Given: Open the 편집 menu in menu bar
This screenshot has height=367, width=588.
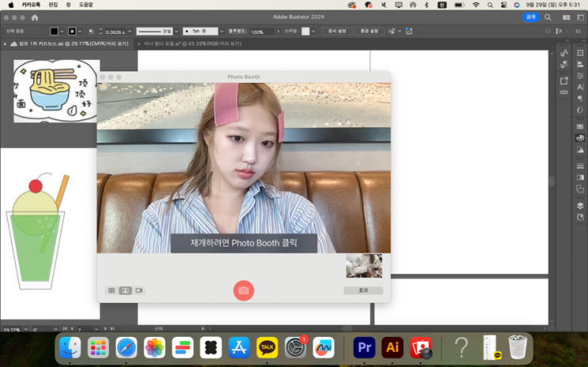Looking at the screenshot, I should 53,5.
